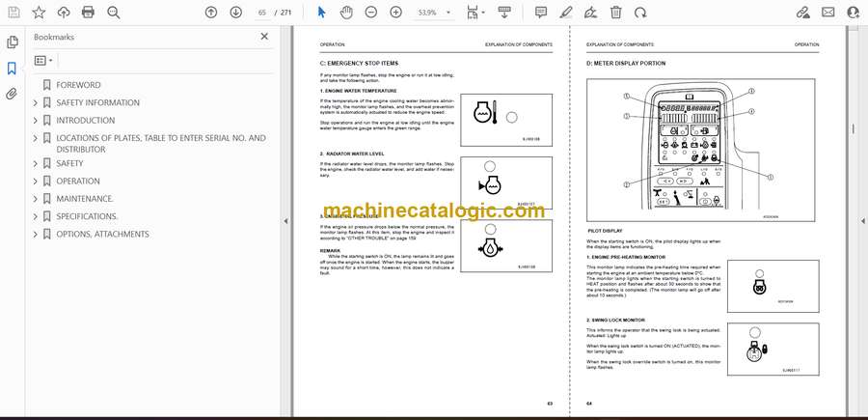The height and width of the screenshot is (420, 868).
Task: Bookmark this file with the star icon
Action: 39,13
